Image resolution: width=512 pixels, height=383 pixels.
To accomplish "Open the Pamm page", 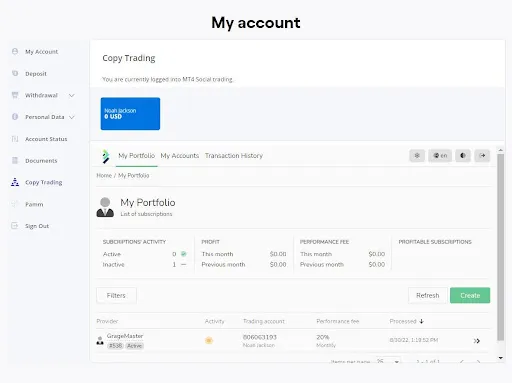I will (x=34, y=204).
